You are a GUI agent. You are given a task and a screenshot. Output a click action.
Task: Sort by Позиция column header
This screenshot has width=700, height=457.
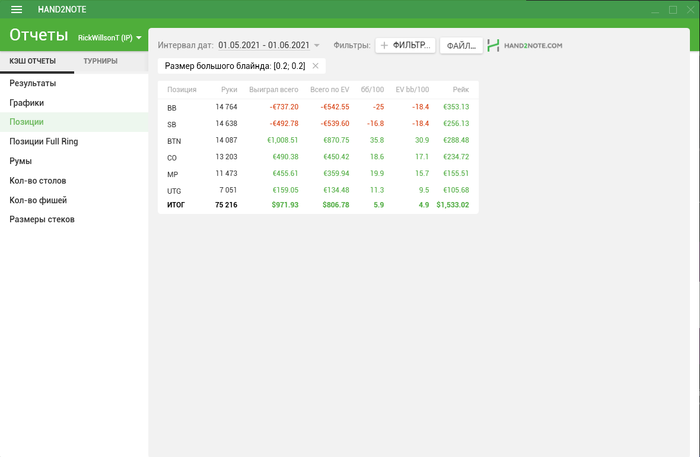(182, 90)
